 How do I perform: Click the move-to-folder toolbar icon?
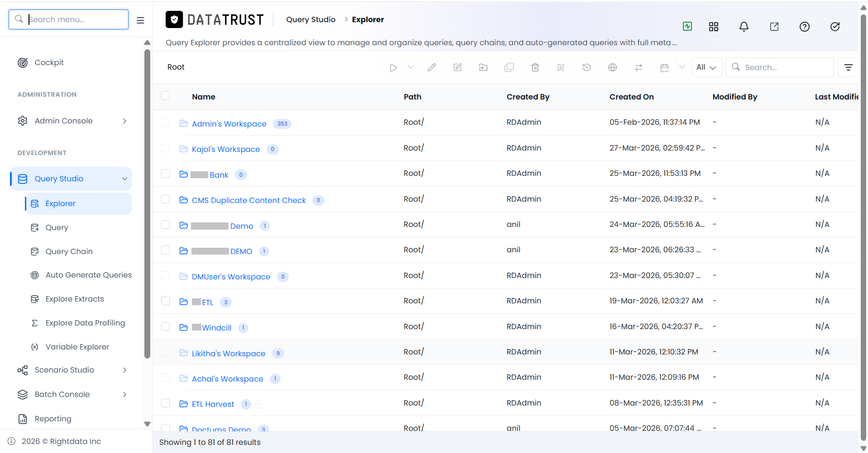(483, 67)
